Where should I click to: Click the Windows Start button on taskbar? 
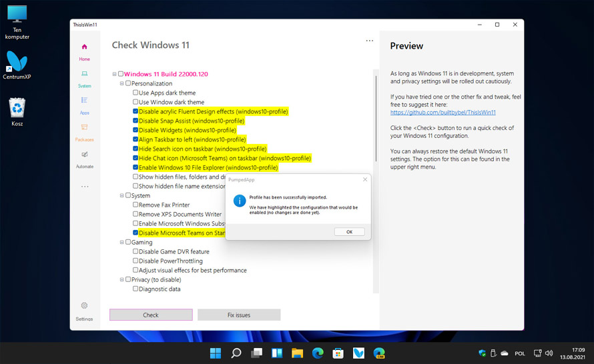click(216, 353)
